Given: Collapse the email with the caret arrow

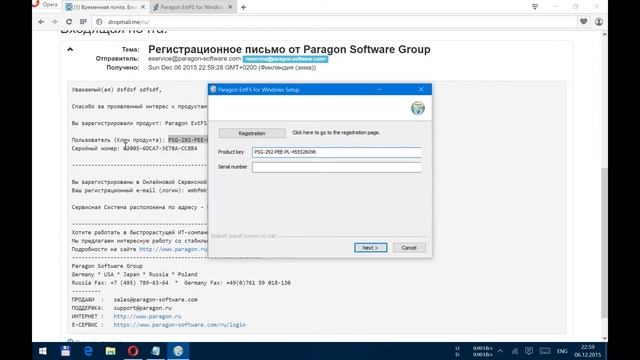Looking at the screenshot, I should click(x=70, y=49).
